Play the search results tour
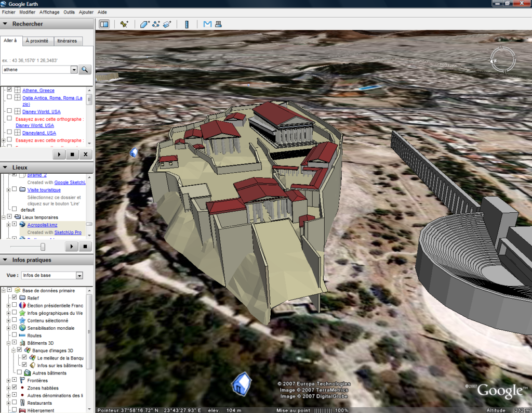Viewport: 532px width, 413px height. [x=59, y=154]
